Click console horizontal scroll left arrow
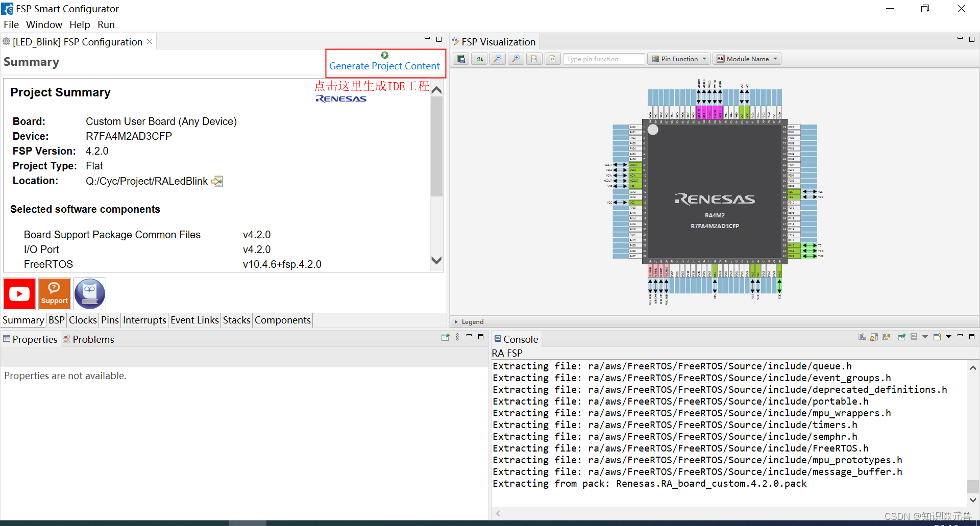Screen dimensions: 980x526 click(x=498, y=513)
